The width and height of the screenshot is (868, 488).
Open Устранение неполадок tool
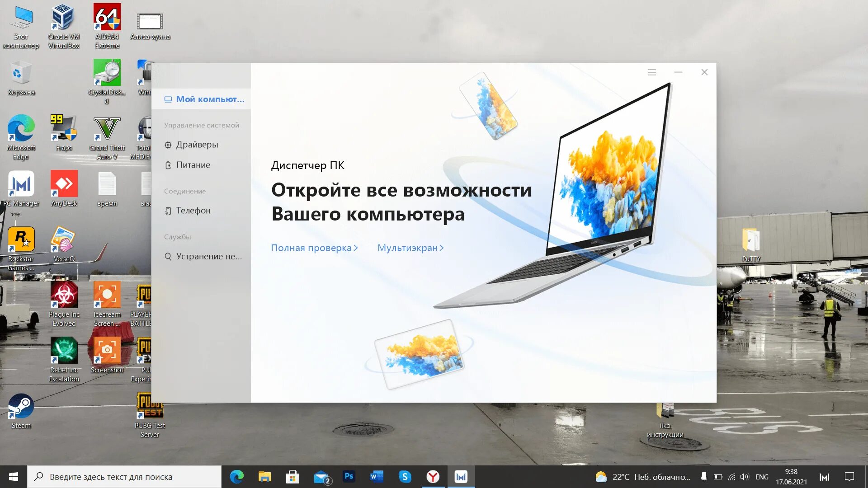coord(204,256)
